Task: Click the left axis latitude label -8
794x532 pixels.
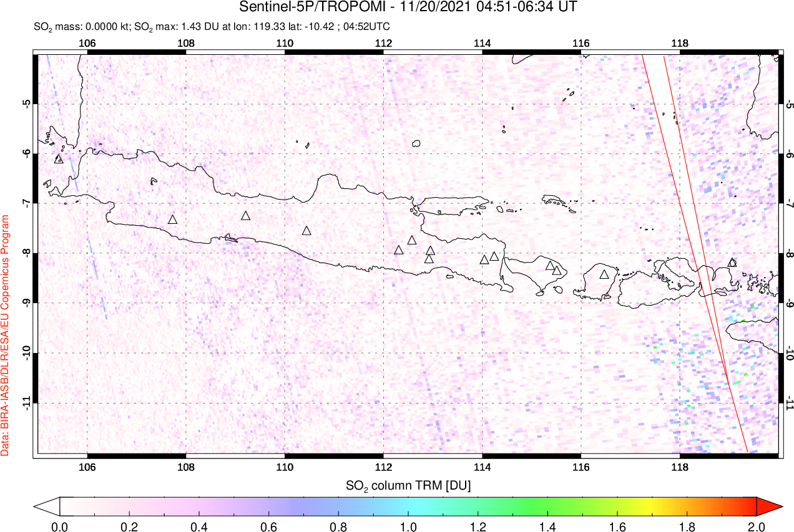Action: pyautogui.click(x=27, y=253)
